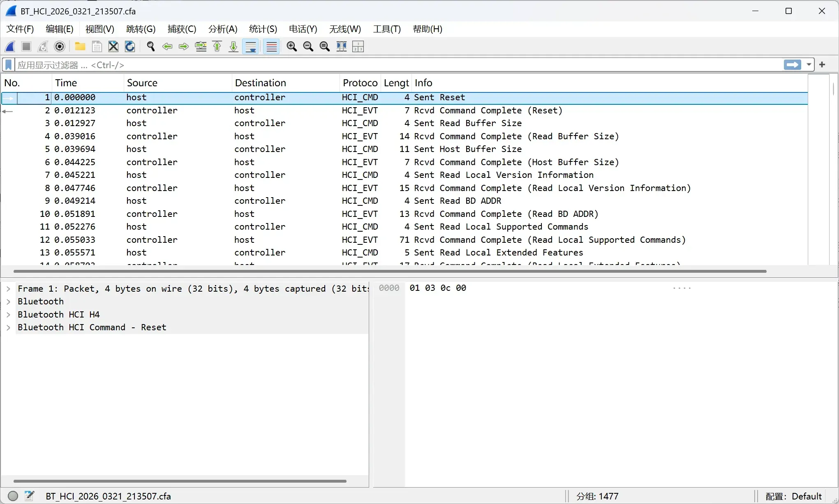
Task: Go back in packet history arrow
Action: 167,46
